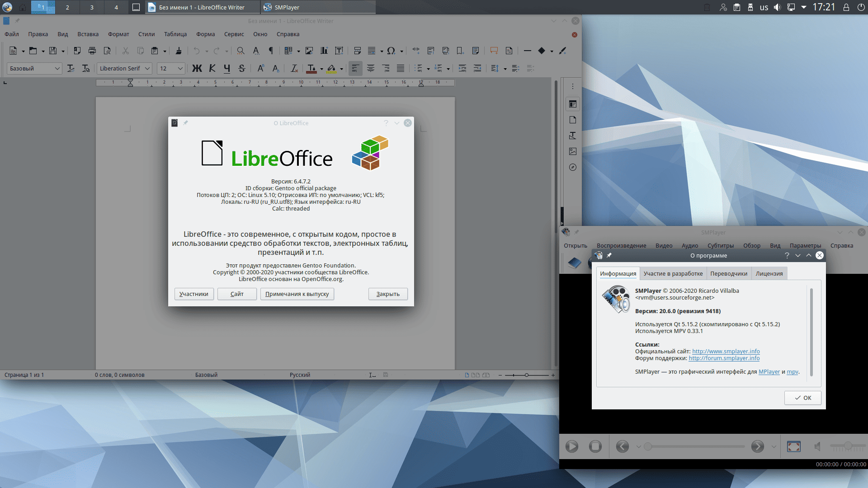Expand the Insert Table dropdown arrow

[x=298, y=52]
